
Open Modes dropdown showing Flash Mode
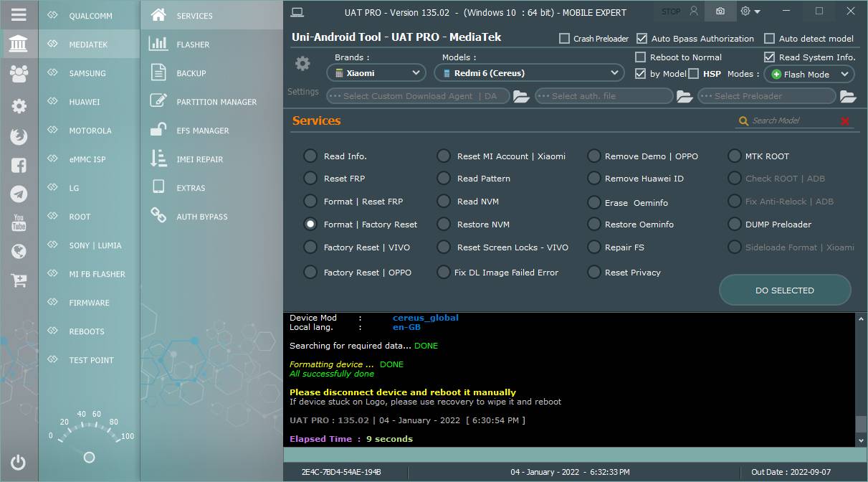coord(809,74)
